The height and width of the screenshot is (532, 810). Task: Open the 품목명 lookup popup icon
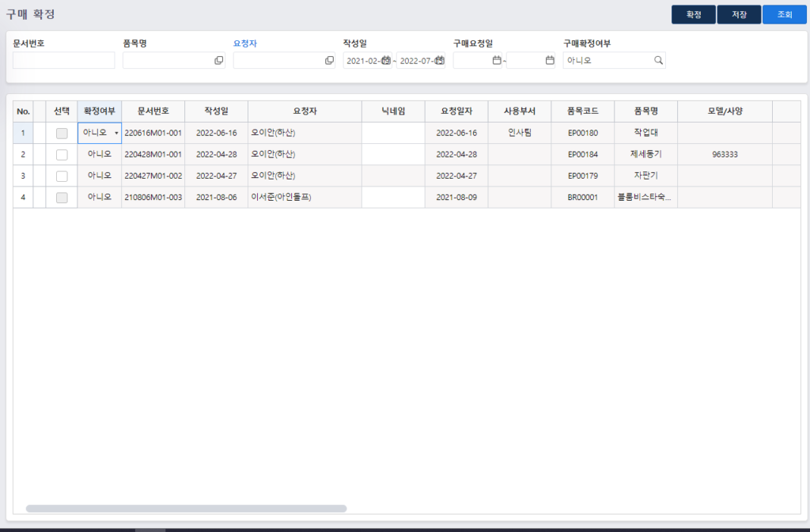pyautogui.click(x=219, y=61)
